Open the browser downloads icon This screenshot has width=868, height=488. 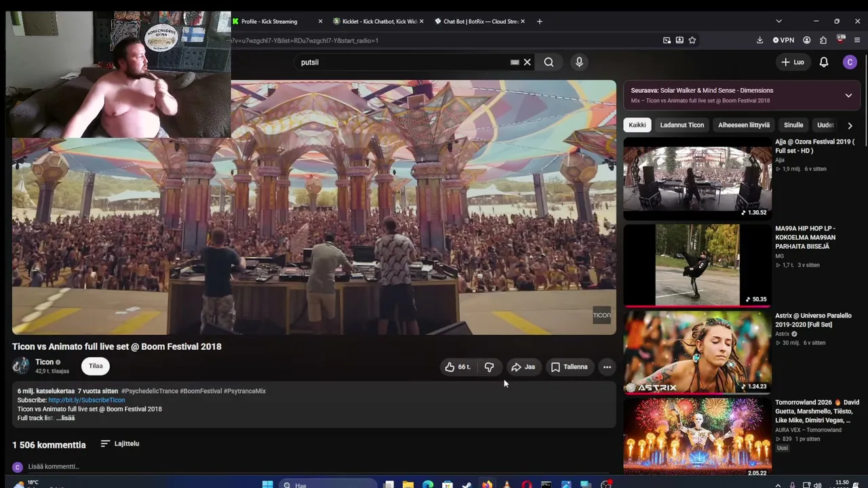pyautogui.click(x=759, y=40)
